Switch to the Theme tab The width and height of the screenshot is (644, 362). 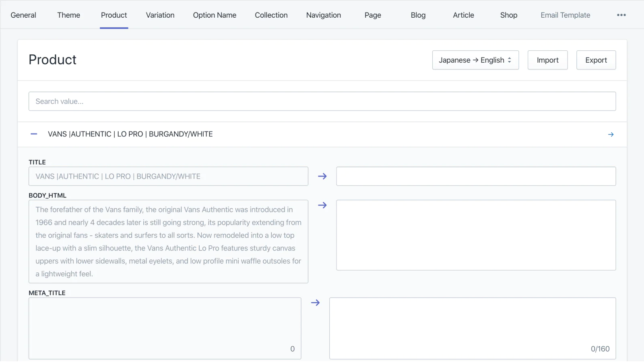tap(68, 15)
